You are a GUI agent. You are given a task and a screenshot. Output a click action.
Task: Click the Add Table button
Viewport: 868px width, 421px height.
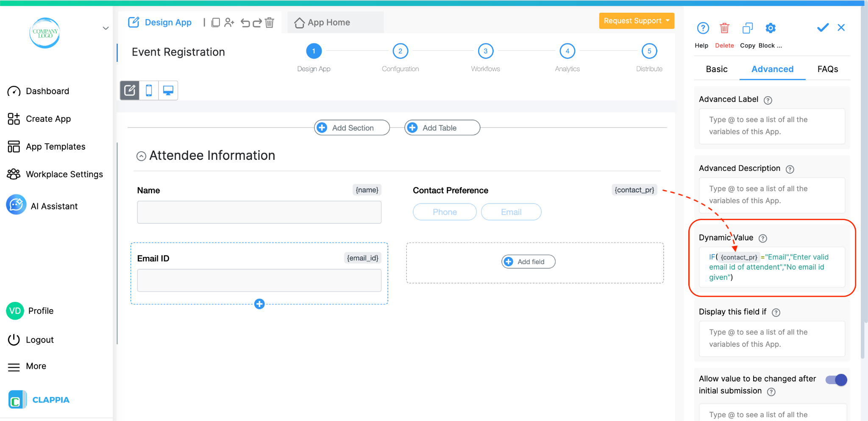point(442,128)
